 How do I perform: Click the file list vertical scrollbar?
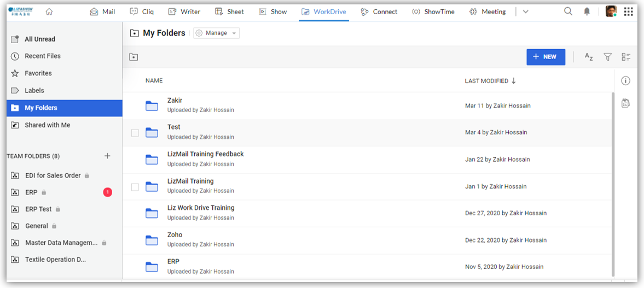click(x=613, y=184)
